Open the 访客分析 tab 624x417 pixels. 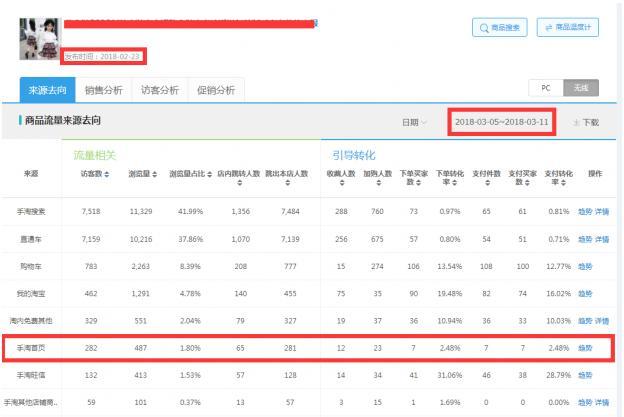coord(160,90)
